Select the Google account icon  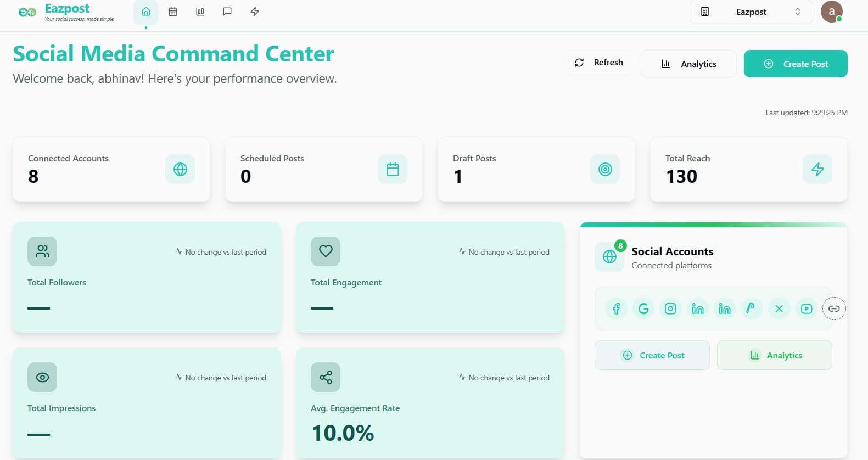(643, 308)
